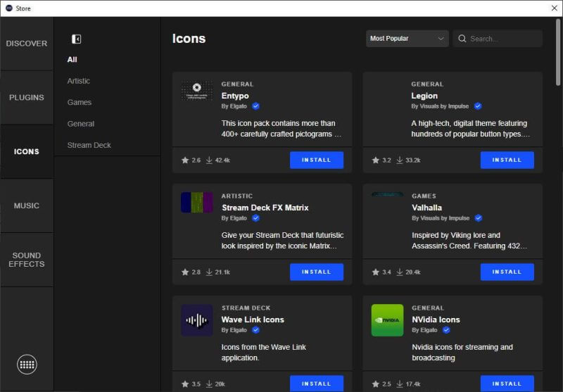The image size is (563, 392).
Task: Click the FX Matrix star rating icon
Action: (185, 272)
